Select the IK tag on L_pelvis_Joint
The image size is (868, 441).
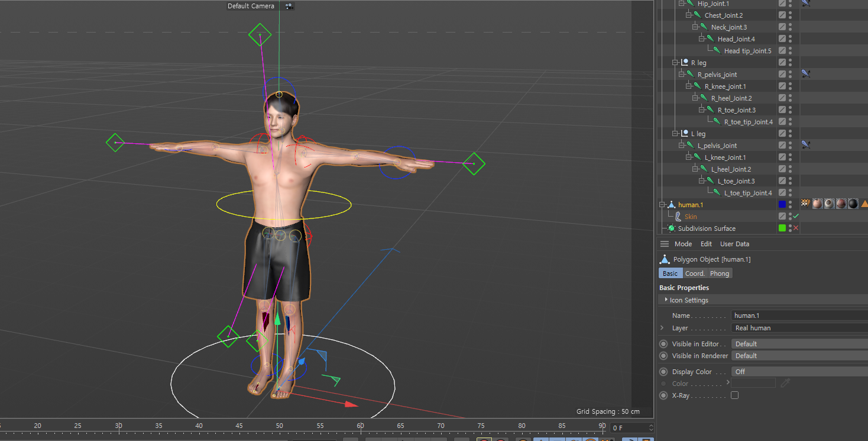click(x=806, y=144)
